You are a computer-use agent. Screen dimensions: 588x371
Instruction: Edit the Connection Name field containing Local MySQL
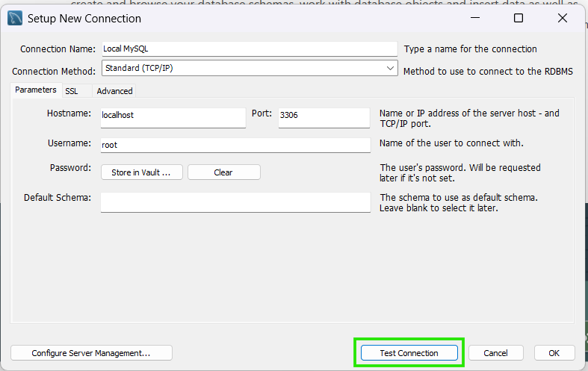250,49
